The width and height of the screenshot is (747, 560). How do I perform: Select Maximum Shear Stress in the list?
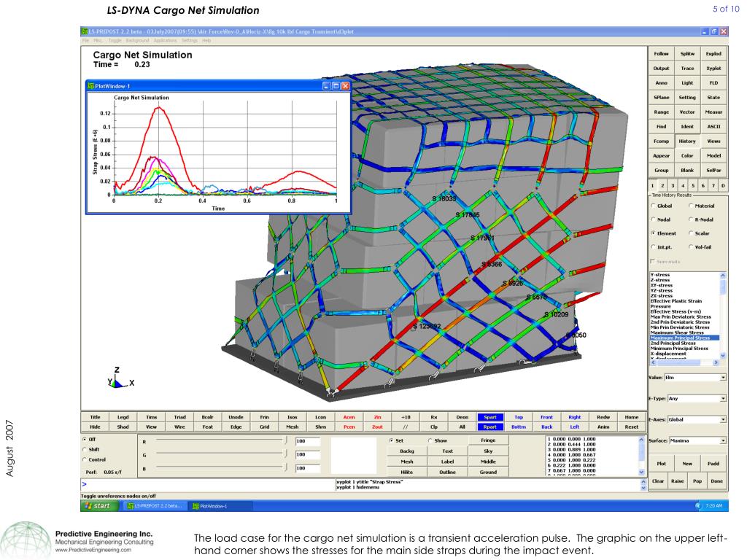click(x=676, y=332)
